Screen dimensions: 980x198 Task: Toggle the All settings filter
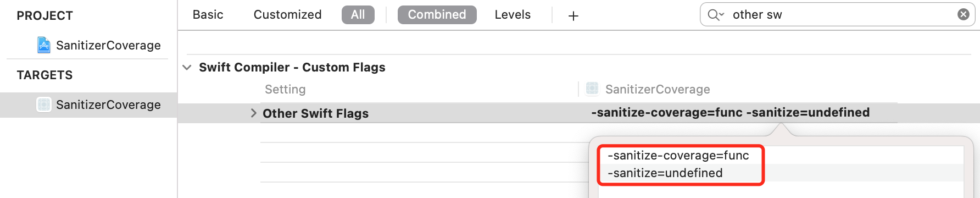pos(358,15)
